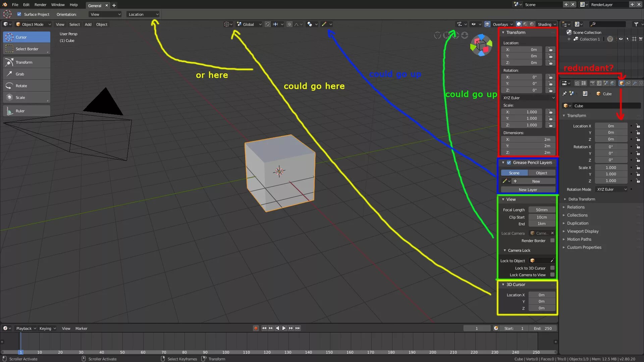Click the navigation gizmo axes widget
This screenshot has width=644, height=362.
click(x=481, y=45)
